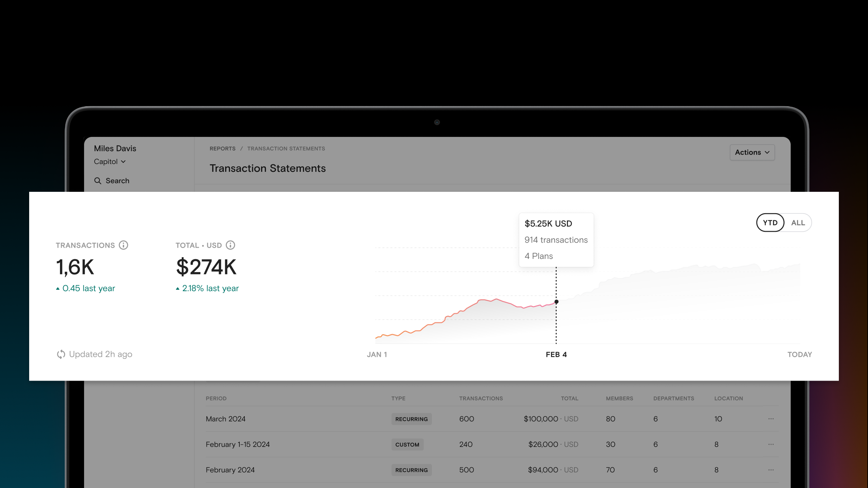Open the March 2024 statement
This screenshot has height=488, width=868.
click(x=225, y=419)
